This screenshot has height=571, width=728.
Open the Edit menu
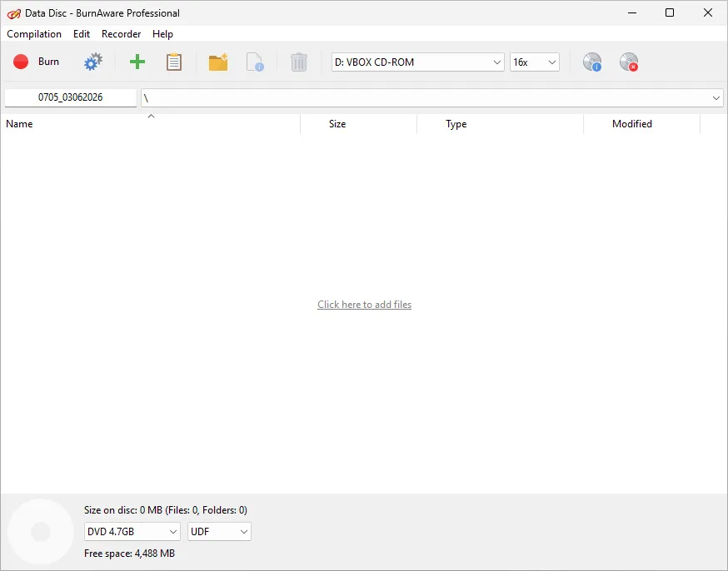[82, 34]
